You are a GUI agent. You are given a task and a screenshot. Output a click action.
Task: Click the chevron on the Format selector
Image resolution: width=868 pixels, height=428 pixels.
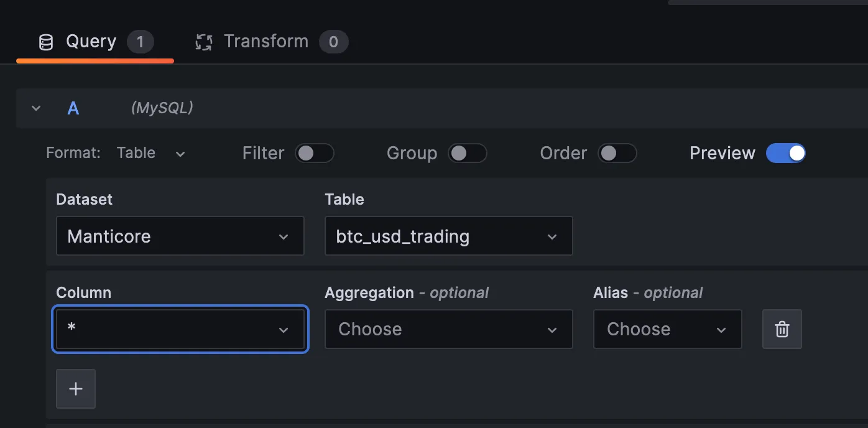coord(180,153)
